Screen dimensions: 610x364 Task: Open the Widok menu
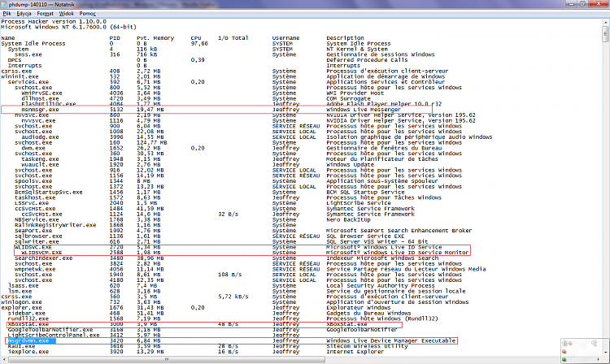click(x=66, y=14)
